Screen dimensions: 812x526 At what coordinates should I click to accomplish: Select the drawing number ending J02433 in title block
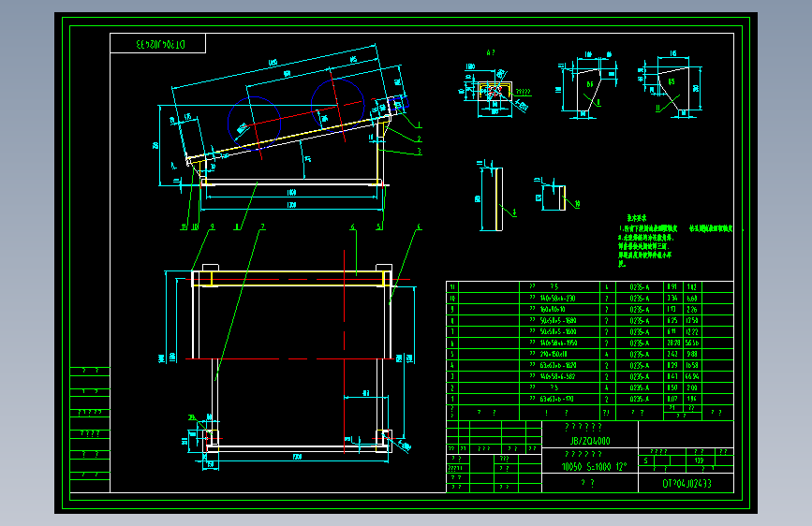[x=687, y=483]
